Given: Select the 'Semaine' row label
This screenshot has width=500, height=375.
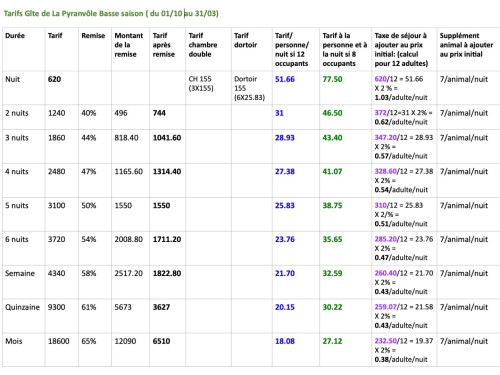Looking at the screenshot, I should [20, 273].
